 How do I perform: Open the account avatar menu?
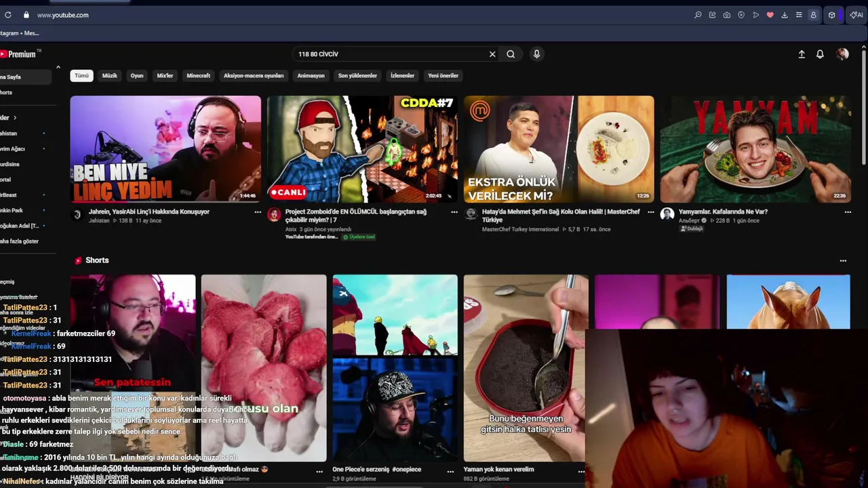(x=842, y=54)
